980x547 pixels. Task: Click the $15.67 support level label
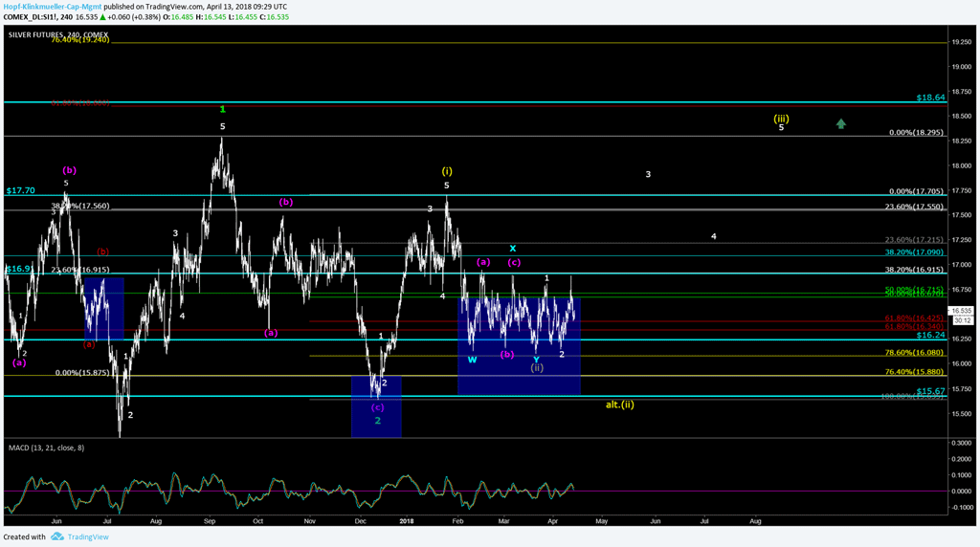[930, 391]
